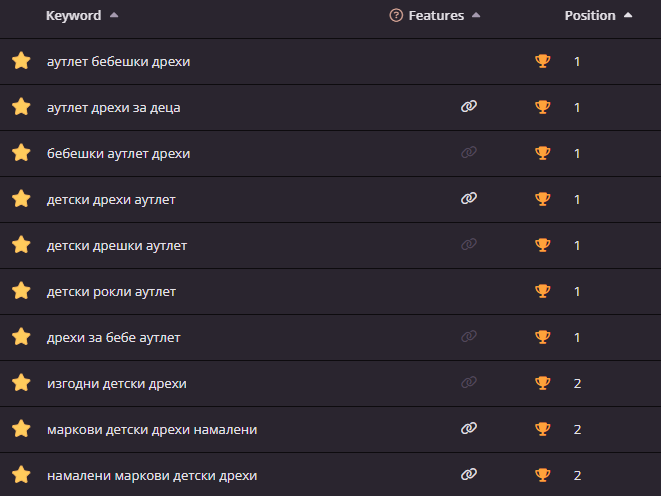Toggle favorite star on изгодни детски дрехи

coord(21,383)
